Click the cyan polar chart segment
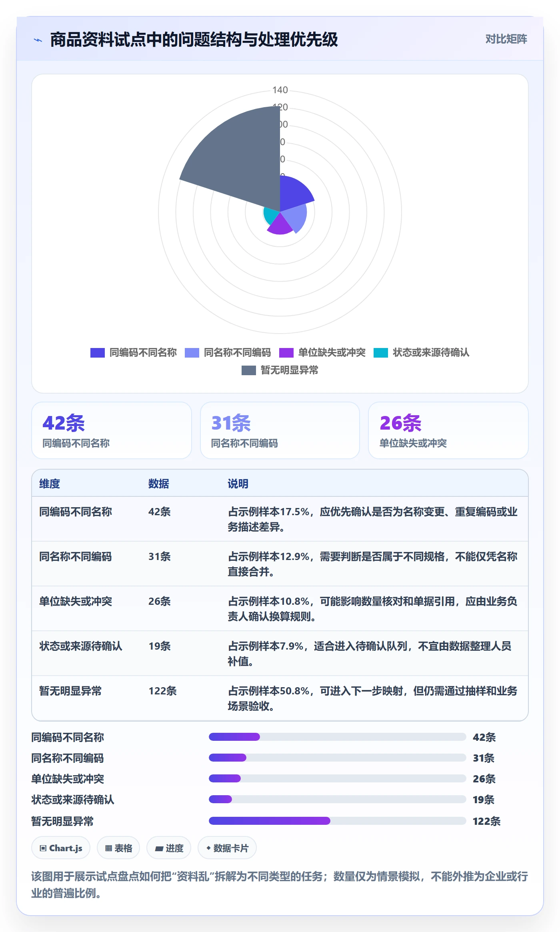This screenshot has width=560, height=932. (x=271, y=216)
